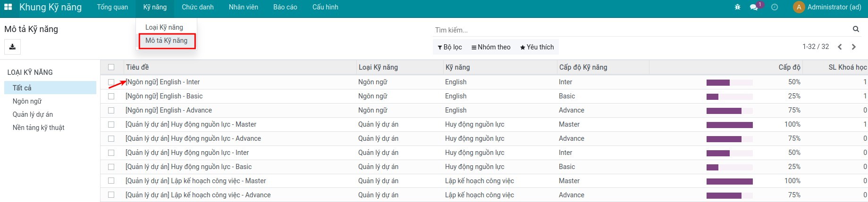Open the Chức danh menu
Viewport: 868px width, 202px height.
pos(197,7)
